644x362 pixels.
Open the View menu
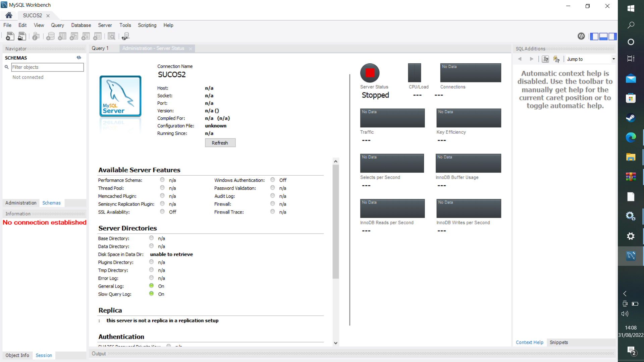coord(39,25)
